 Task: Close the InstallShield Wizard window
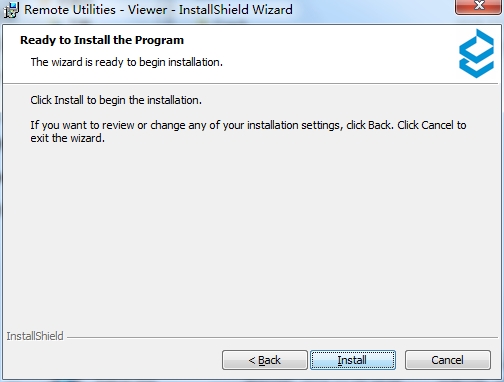pyautogui.click(x=479, y=6)
